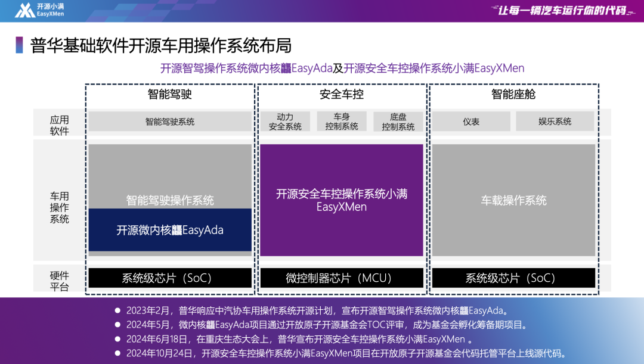
Task: Click the 车身控制系统 box
Action: (x=342, y=122)
